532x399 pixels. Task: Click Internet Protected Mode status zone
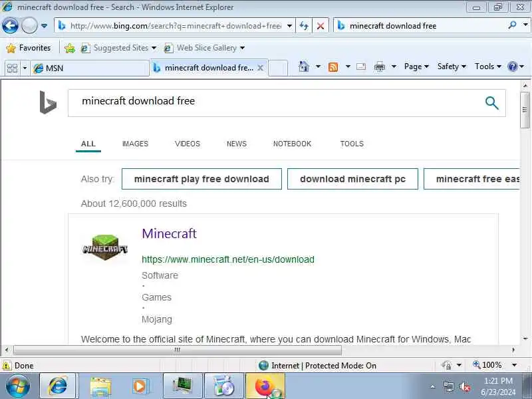(x=318, y=365)
